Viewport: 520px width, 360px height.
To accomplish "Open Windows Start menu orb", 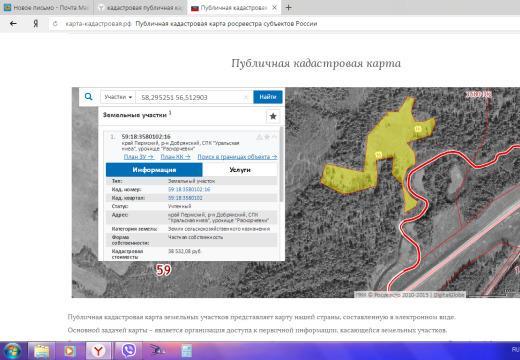I will [12, 351].
